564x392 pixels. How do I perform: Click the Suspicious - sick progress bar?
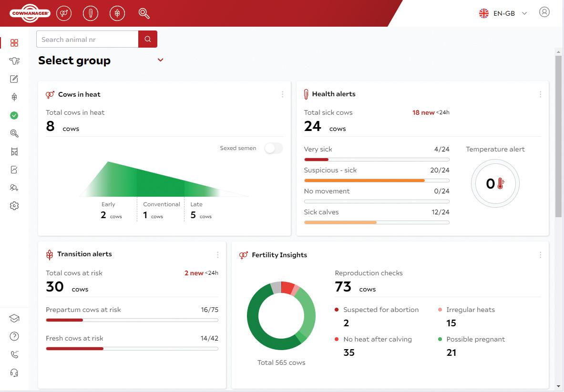(377, 181)
